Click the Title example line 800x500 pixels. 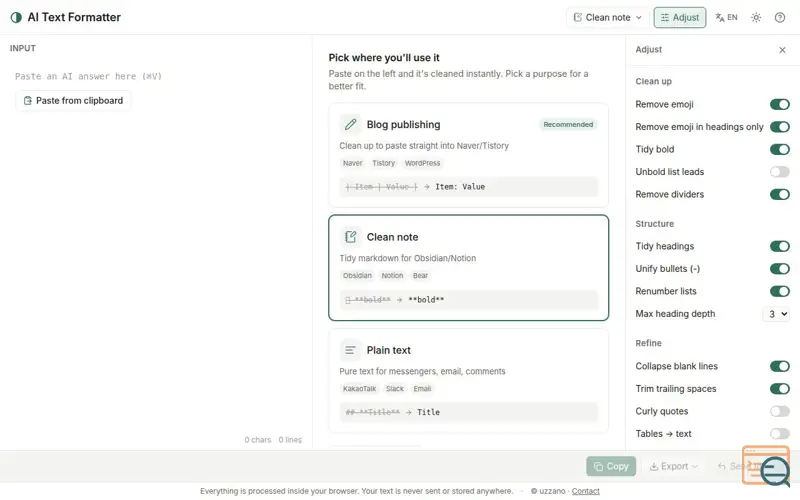(468, 412)
